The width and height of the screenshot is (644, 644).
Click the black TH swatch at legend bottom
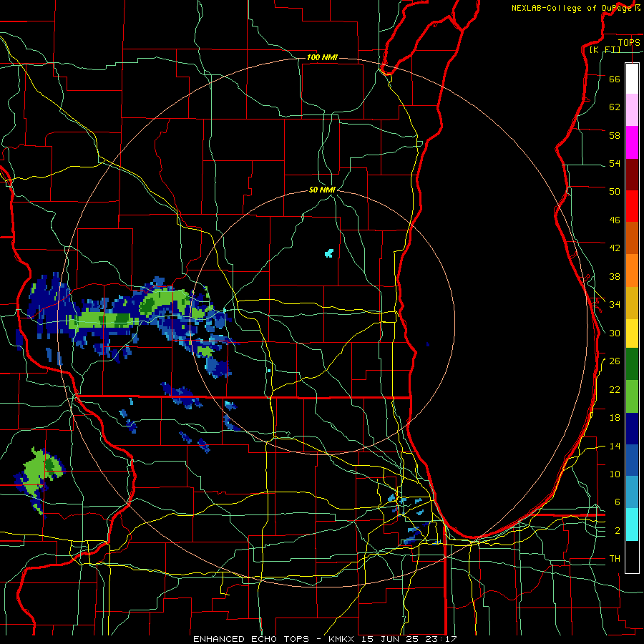pos(632,557)
